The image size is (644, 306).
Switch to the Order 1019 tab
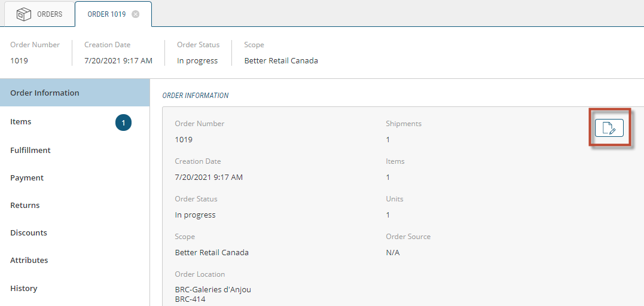pyautogui.click(x=106, y=14)
